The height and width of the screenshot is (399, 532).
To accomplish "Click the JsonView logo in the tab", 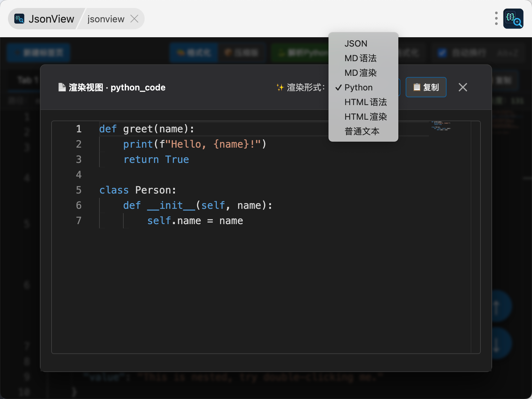I will coord(19,19).
